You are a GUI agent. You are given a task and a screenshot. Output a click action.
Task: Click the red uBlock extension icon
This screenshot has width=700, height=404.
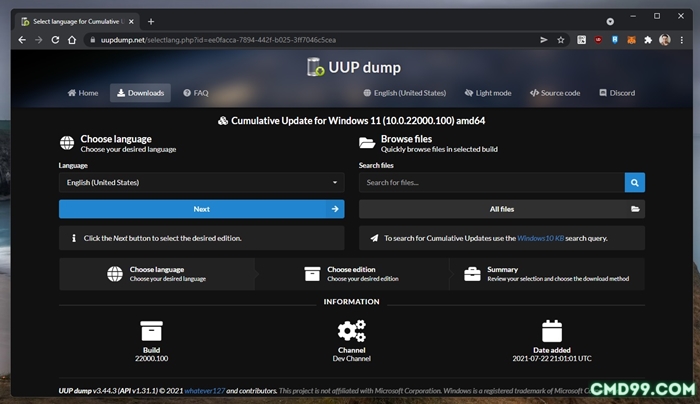coord(598,40)
